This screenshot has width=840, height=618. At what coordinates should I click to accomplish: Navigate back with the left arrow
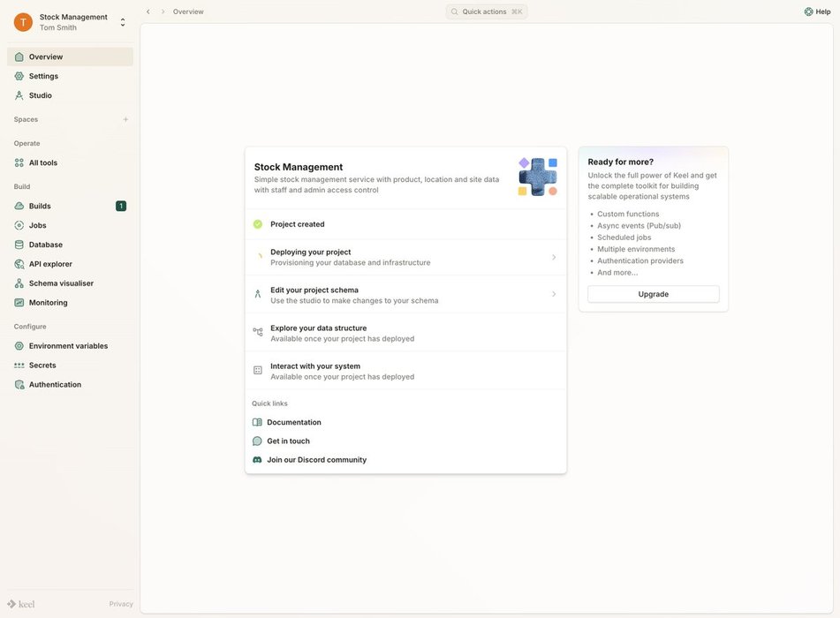(148, 11)
